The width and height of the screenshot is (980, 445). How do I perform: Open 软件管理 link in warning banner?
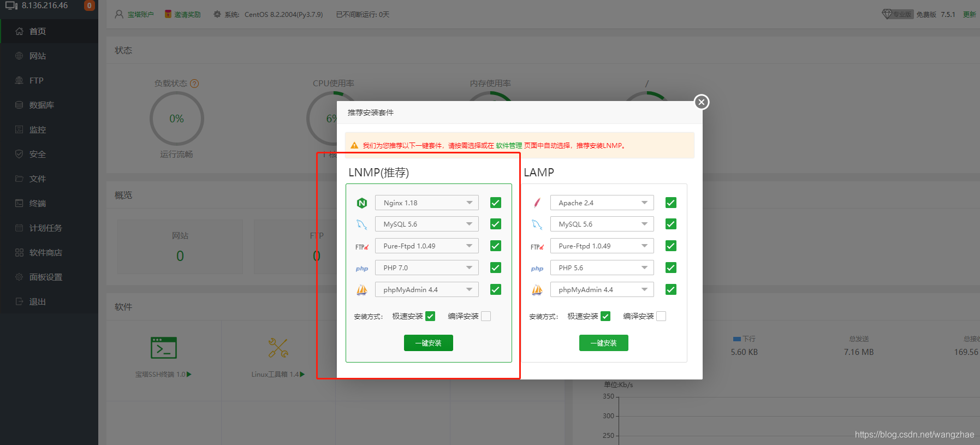pyautogui.click(x=509, y=146)
